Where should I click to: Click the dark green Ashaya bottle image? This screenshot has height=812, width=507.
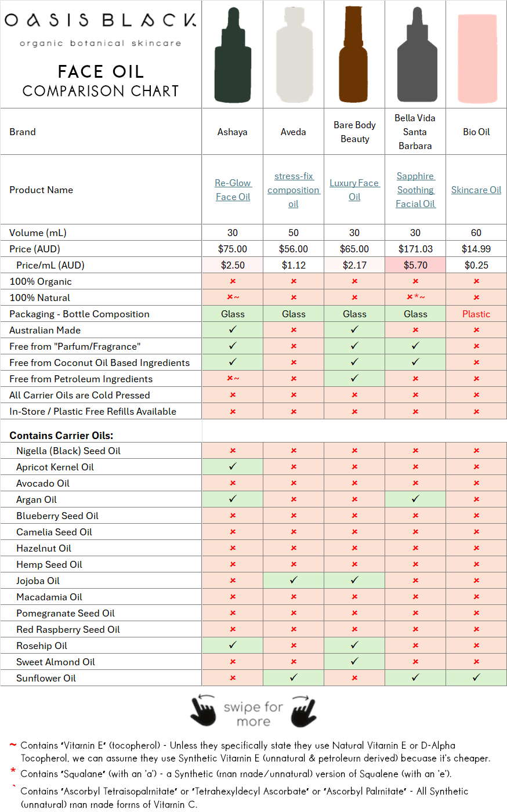[233, 55]
